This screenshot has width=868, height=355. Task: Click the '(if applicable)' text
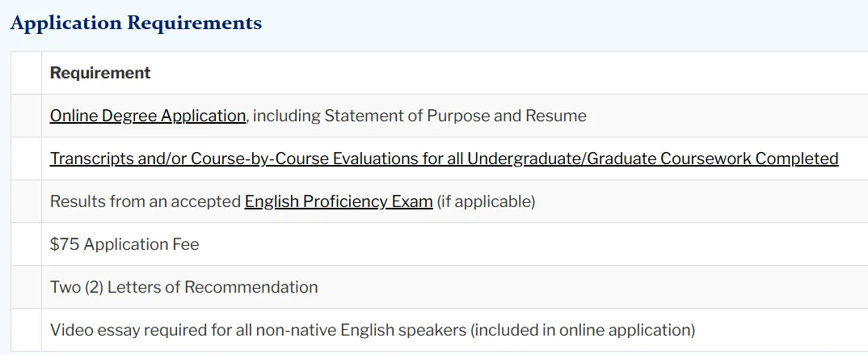[487, 201]
